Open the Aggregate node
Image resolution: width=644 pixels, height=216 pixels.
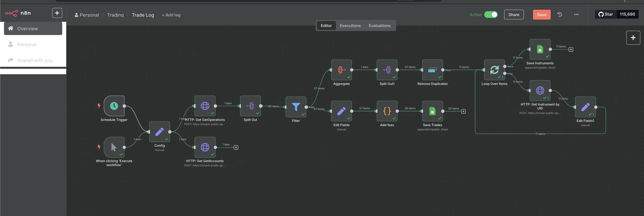click(341, 70)
